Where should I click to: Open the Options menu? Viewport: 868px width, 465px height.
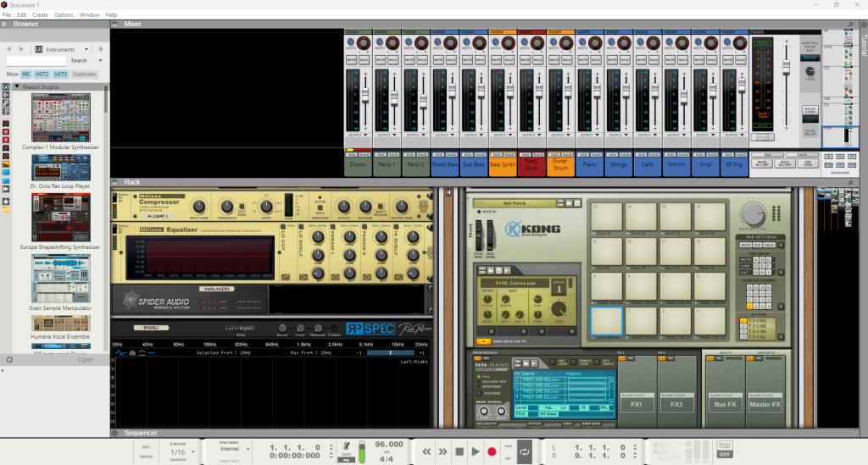[63, 15]
